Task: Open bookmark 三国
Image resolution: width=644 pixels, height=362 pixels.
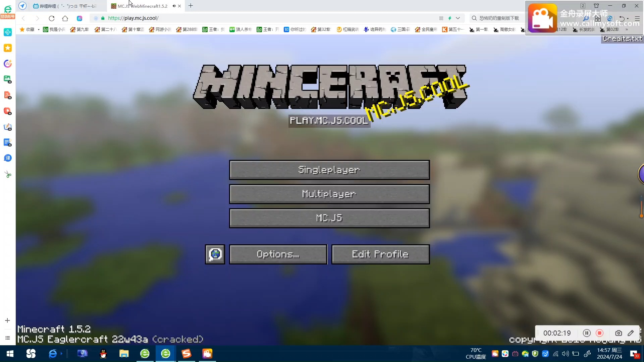Action: 400,29
